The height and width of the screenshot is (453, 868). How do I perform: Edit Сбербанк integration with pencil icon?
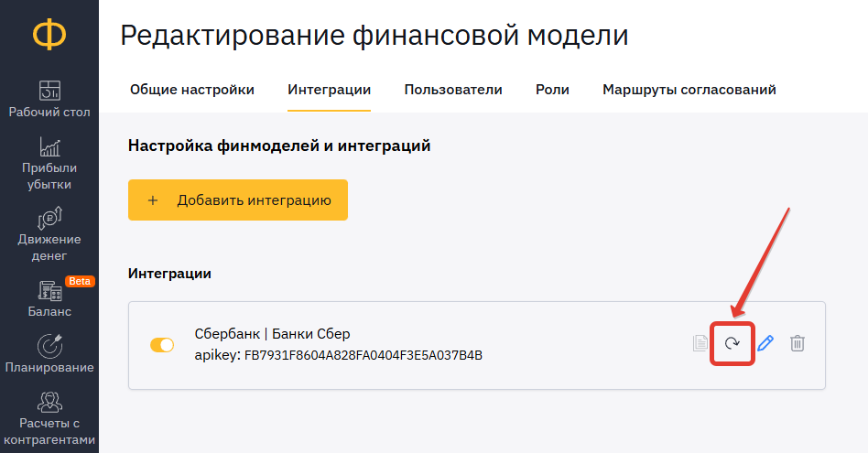coord(765,343)
